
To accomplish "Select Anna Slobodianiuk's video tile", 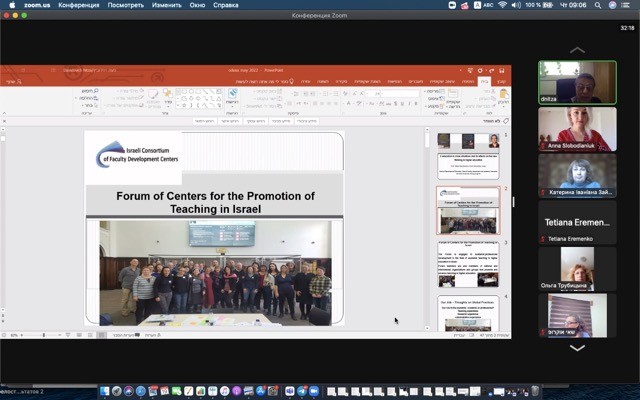I will click(577, 128).
